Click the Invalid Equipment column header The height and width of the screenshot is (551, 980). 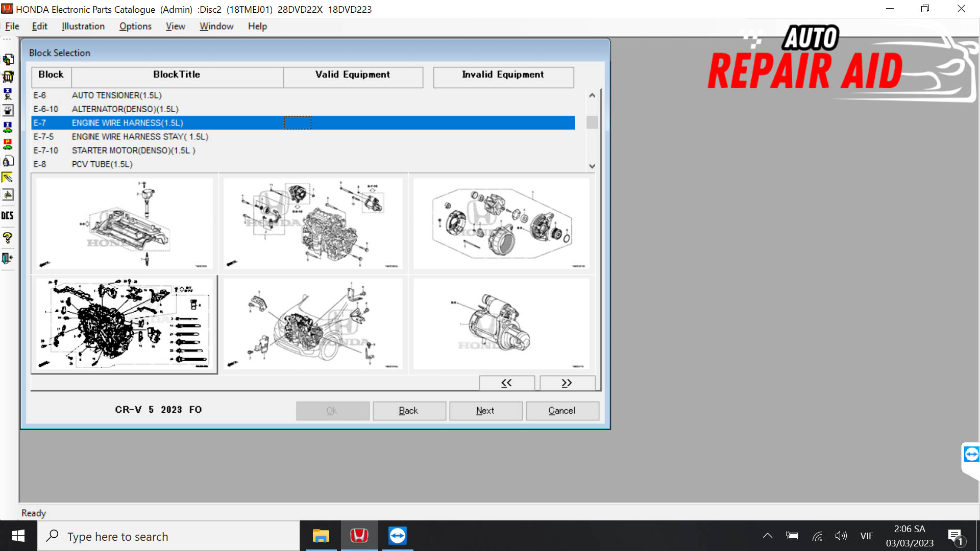pyautogui.click(x=503, y=77)
